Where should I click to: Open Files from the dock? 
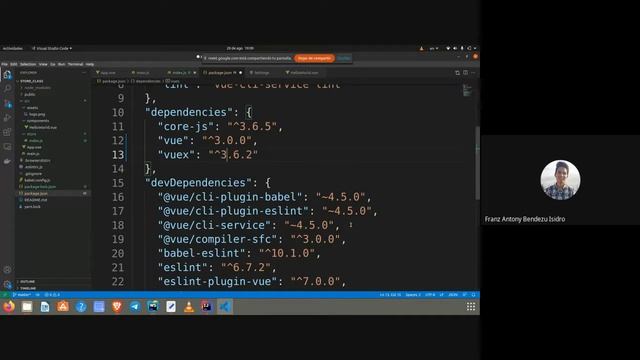pos(27,307)
